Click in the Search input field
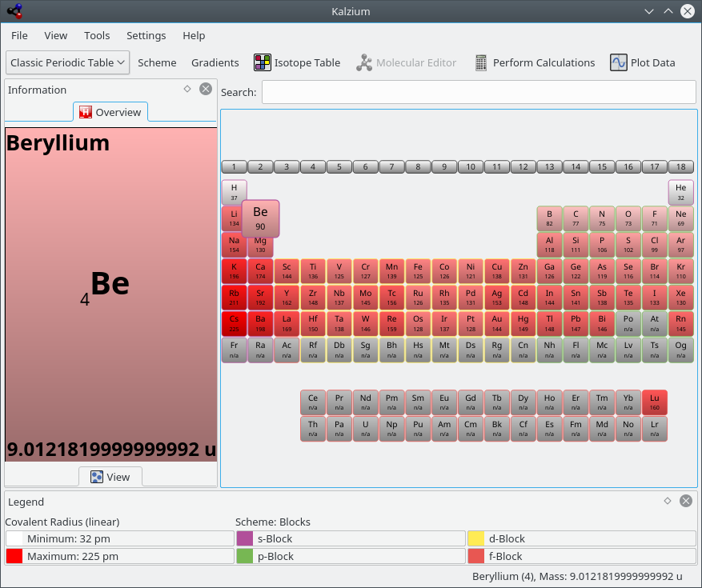Viewport: 702px width, 588px height. (x=479, y=92)
